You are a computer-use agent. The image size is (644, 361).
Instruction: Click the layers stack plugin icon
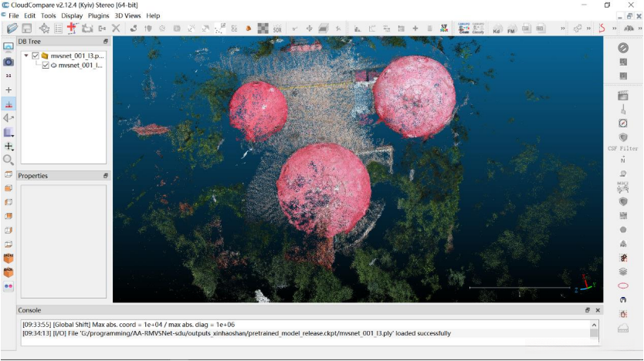coord(623,272)
